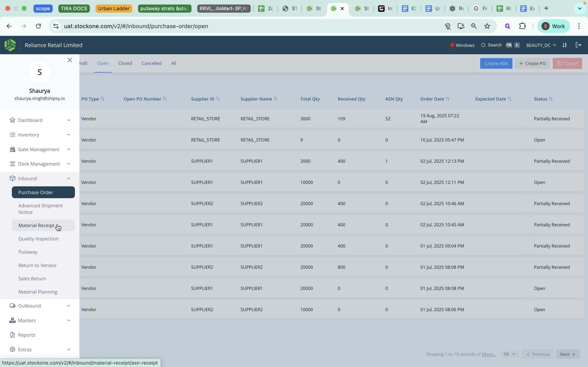Sort by the Order Date column arrows
The image size is (588, 367).
pyautogui.click(x=448, y=99)
